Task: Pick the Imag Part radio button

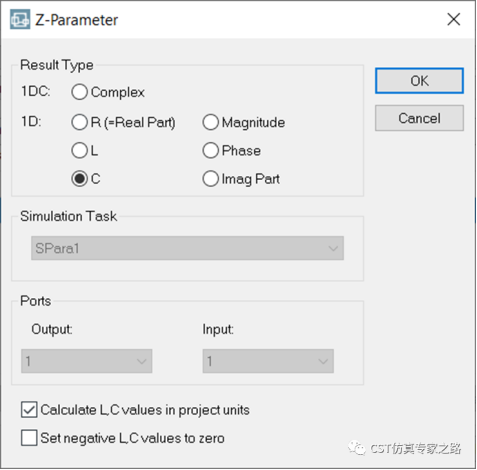Action: [x=210, y=179]
